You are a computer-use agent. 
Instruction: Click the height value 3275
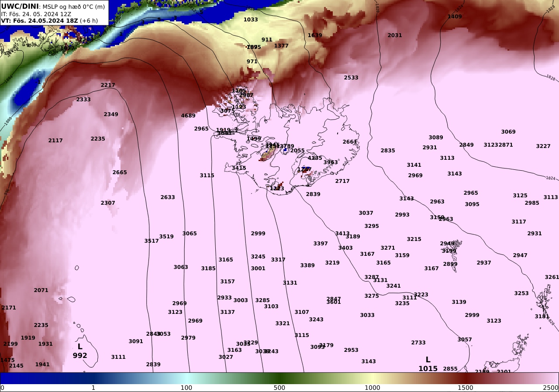click(372, 296)
